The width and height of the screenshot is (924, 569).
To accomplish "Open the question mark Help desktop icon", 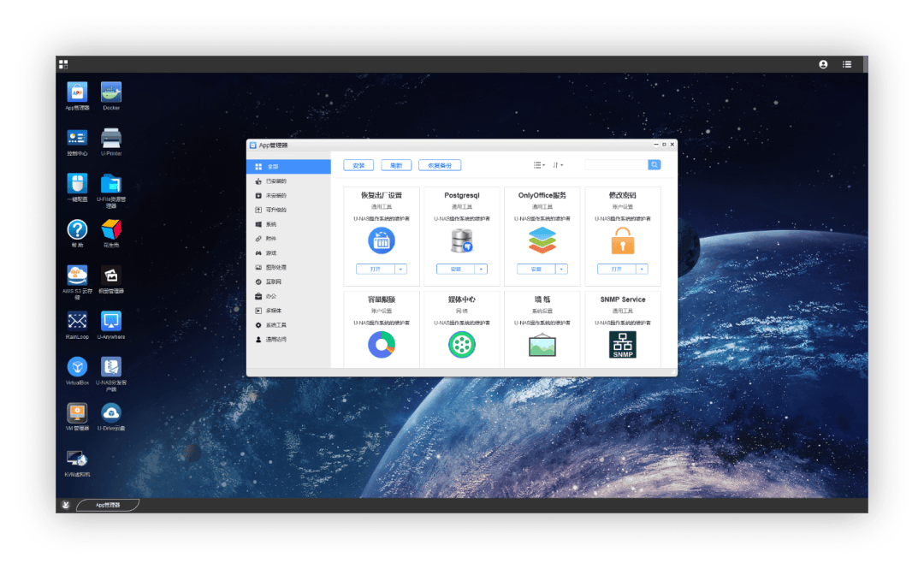I will tap(77, 229).
